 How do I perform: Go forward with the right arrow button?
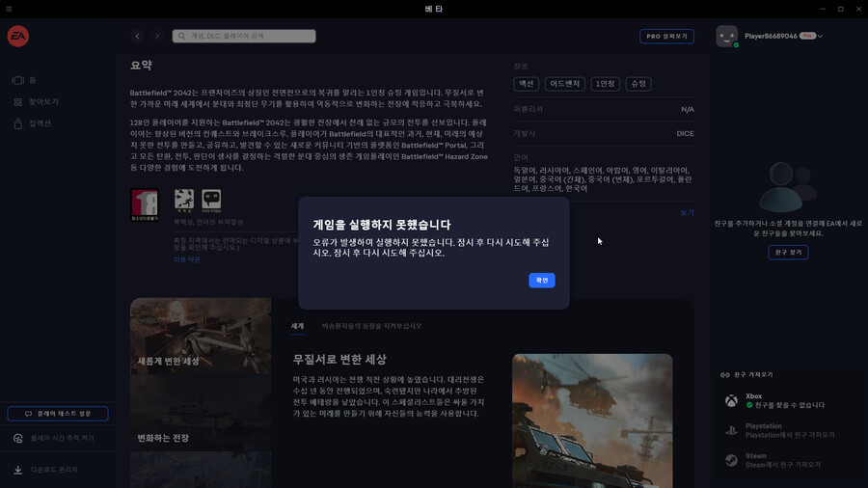coord(157,36)
